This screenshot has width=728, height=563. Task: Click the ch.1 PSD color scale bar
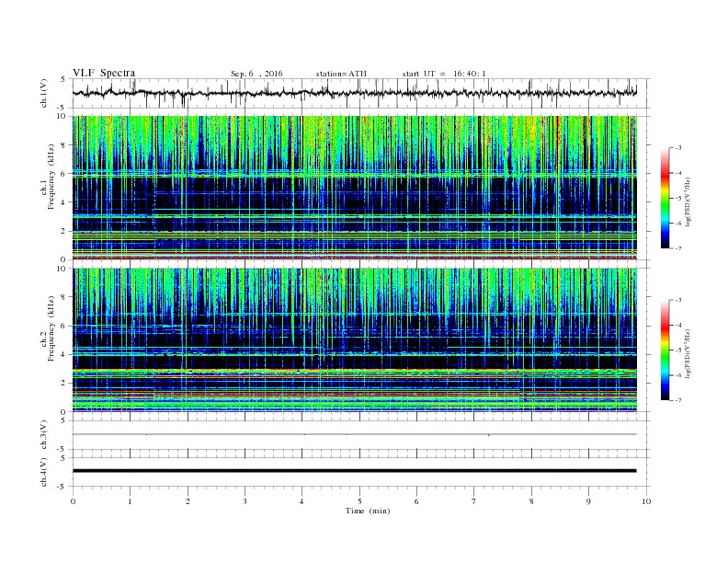coord(665,199)
